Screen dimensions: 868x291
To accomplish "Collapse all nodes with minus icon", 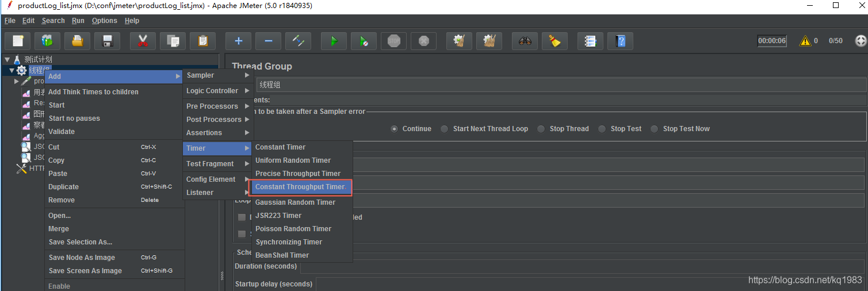I will click(269, 41).
